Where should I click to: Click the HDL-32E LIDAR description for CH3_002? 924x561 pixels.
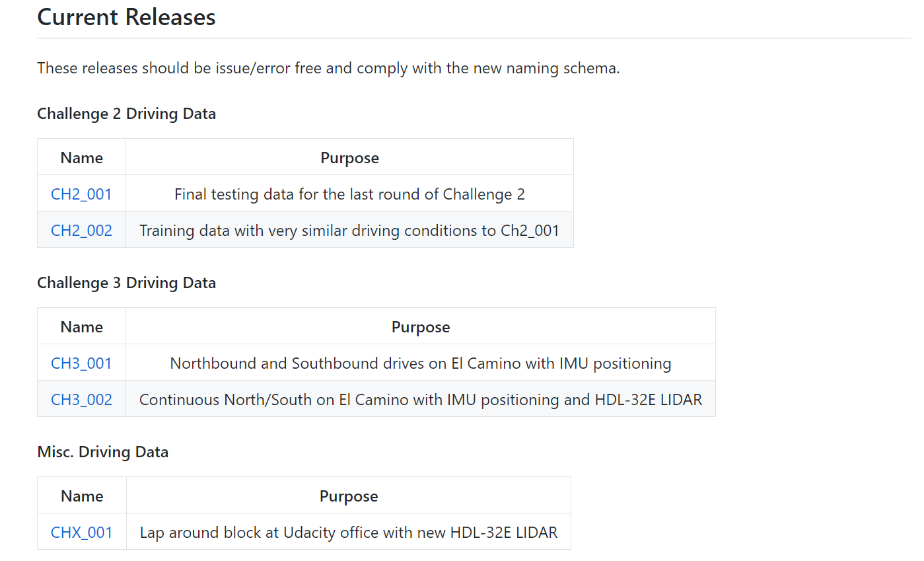421,399
